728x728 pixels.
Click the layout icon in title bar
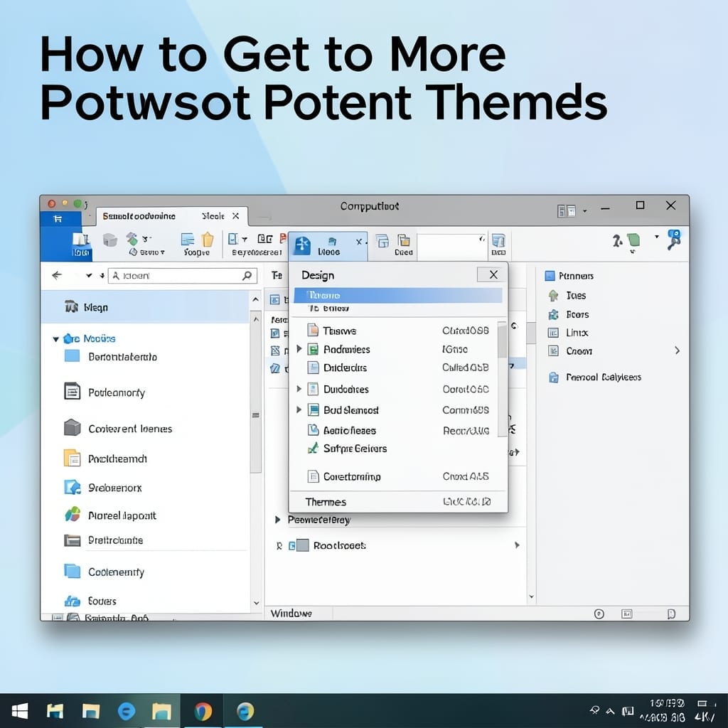click(566, 211)
